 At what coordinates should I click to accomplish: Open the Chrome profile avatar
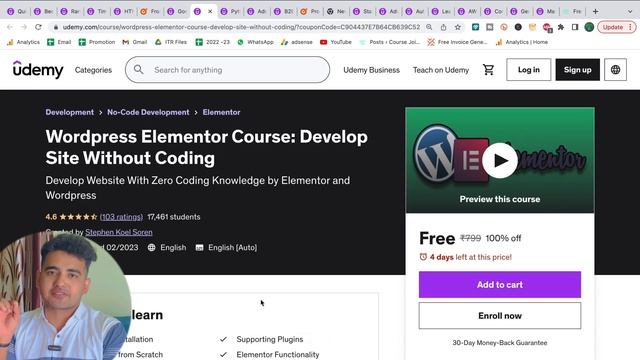click(589, 27)
